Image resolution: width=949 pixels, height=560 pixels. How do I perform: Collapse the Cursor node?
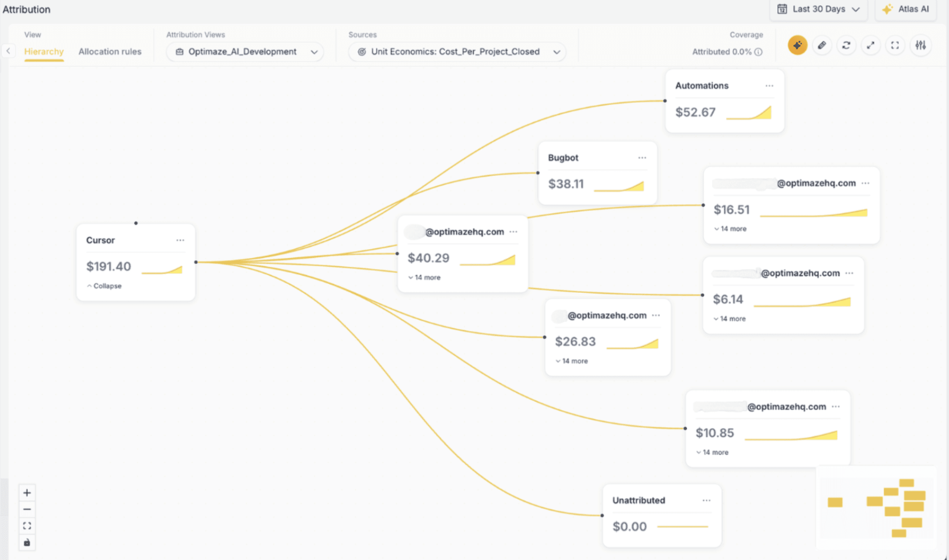click(104, 286)
